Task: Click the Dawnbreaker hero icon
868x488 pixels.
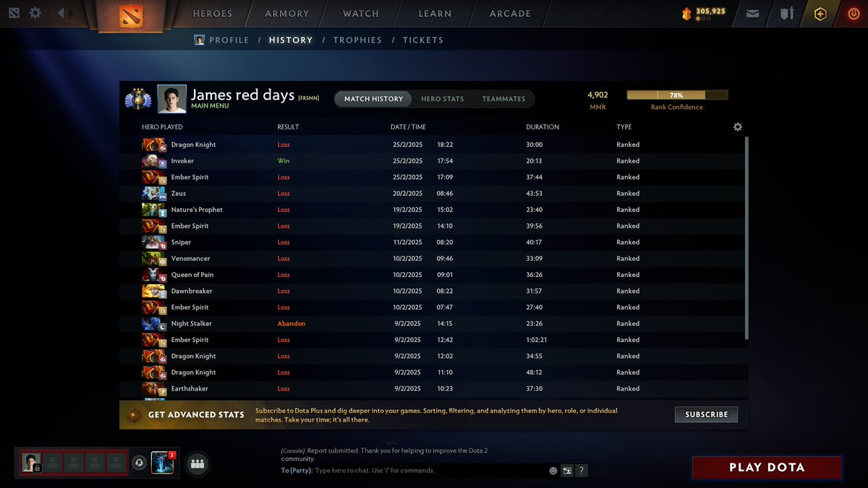Action: [154, 291]
